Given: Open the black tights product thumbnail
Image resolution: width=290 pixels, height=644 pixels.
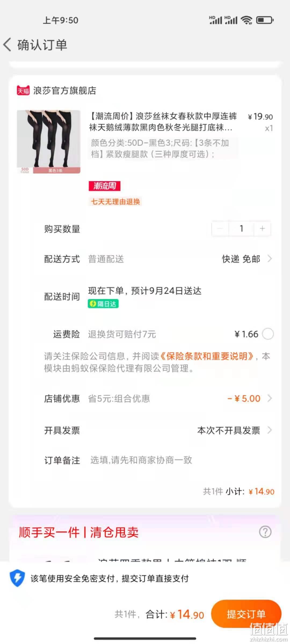Looking at the screenshot, I should [49, 142].
